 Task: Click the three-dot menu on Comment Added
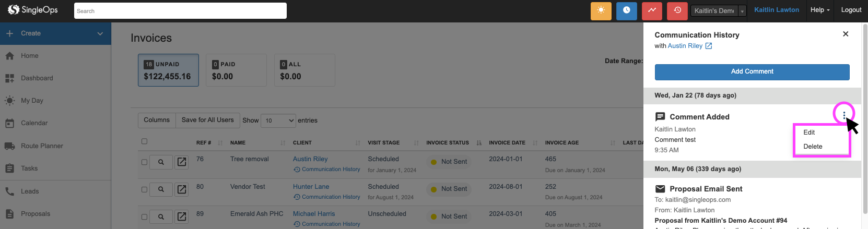[x=844, y=115]
